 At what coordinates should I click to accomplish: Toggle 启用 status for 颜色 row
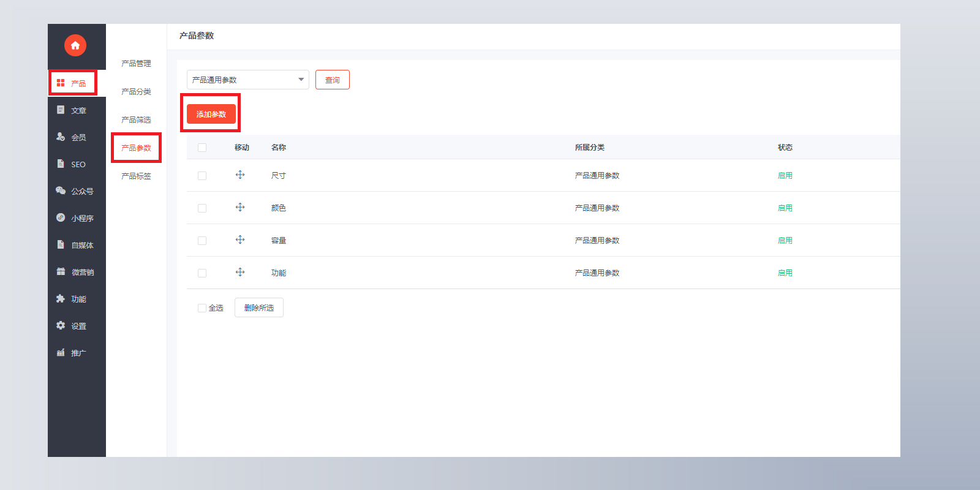(x=785, y=208)
